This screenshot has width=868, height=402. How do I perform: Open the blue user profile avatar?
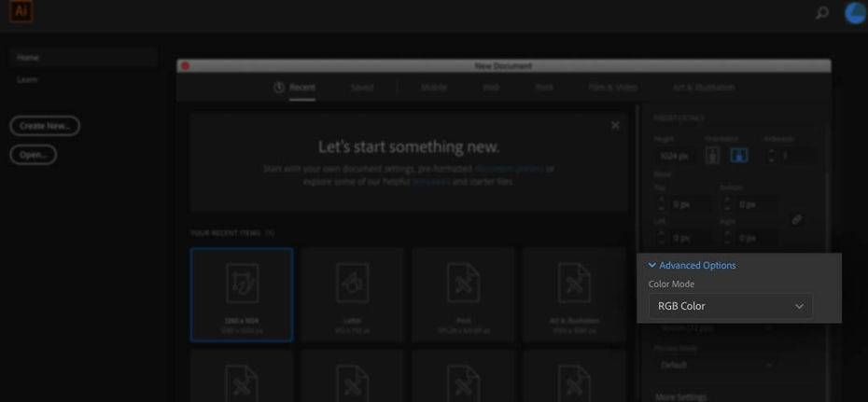click(855, 12)
